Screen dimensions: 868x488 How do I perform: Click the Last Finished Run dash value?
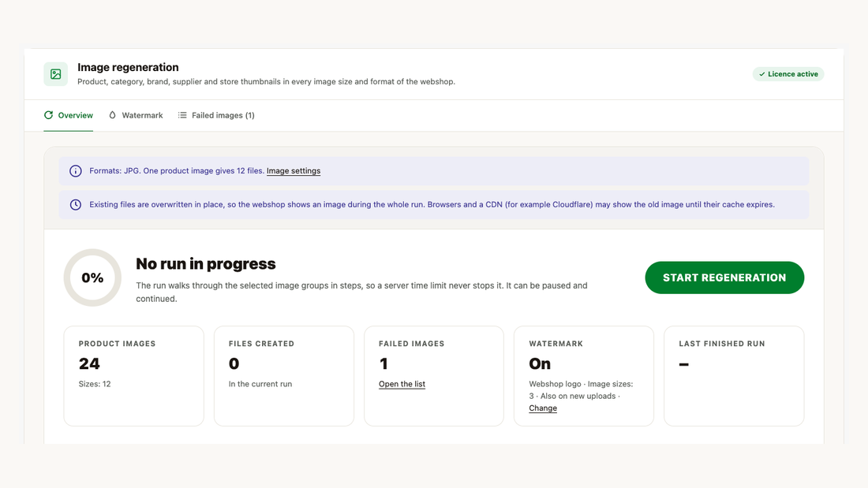[x=683, y=364]
